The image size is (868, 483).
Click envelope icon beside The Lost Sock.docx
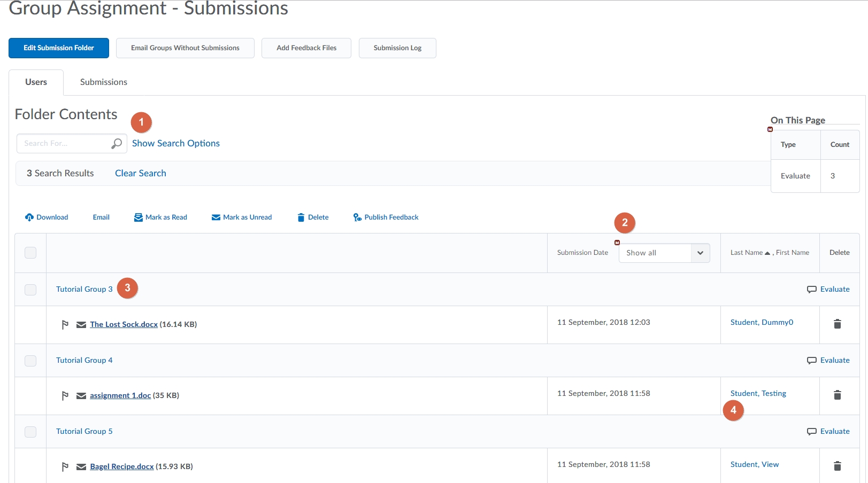[81, 324]
